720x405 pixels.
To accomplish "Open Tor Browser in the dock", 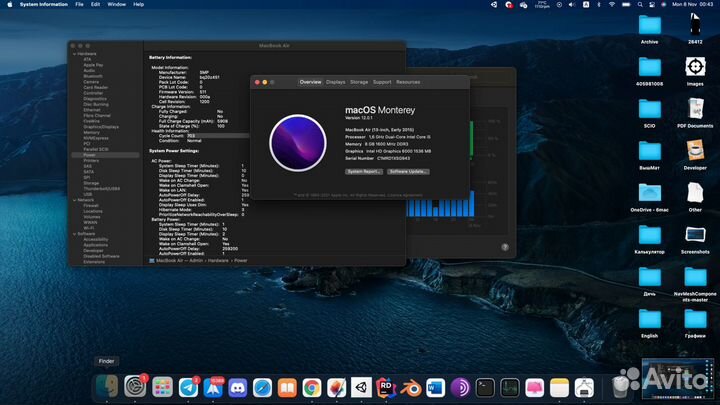I will point(460,388).
